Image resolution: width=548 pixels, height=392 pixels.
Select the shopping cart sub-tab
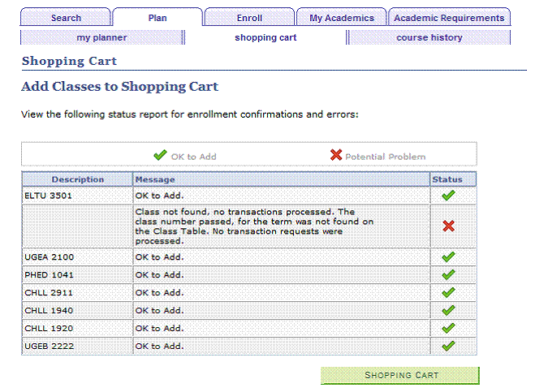265,37
